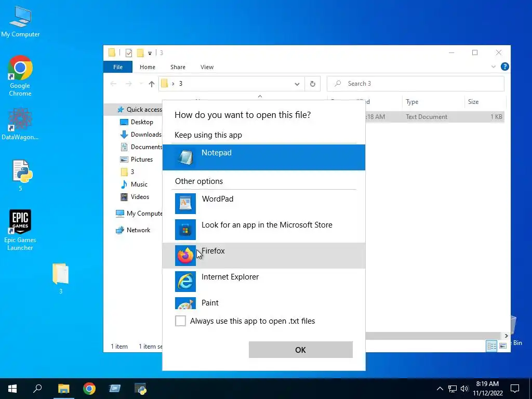
Task: Click the File Explorer taskbar icon
Action: (x=63, y=389)
